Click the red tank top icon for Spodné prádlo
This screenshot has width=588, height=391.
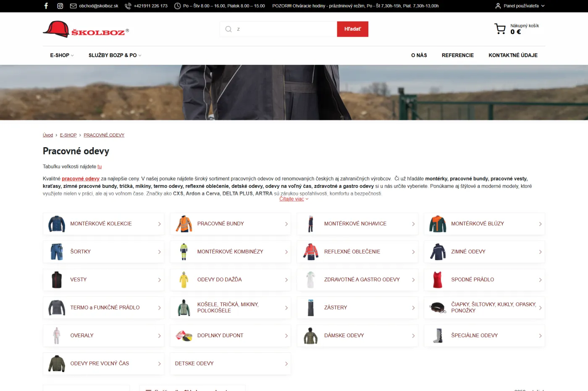tap(438, 280)
